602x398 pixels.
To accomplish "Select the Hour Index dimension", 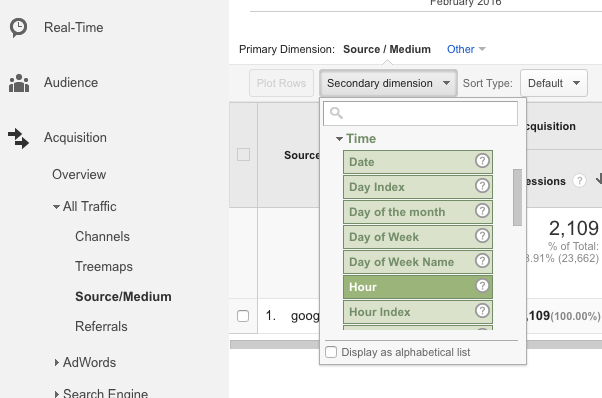I will coord(418,312).
